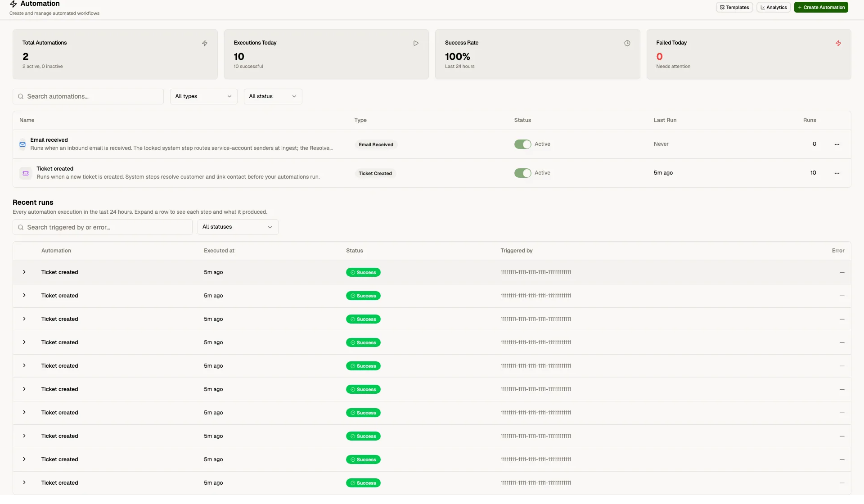Click the 'Needs attention' text in Failed Today
This screenshot has width=864, height=504.
(673, 67)
